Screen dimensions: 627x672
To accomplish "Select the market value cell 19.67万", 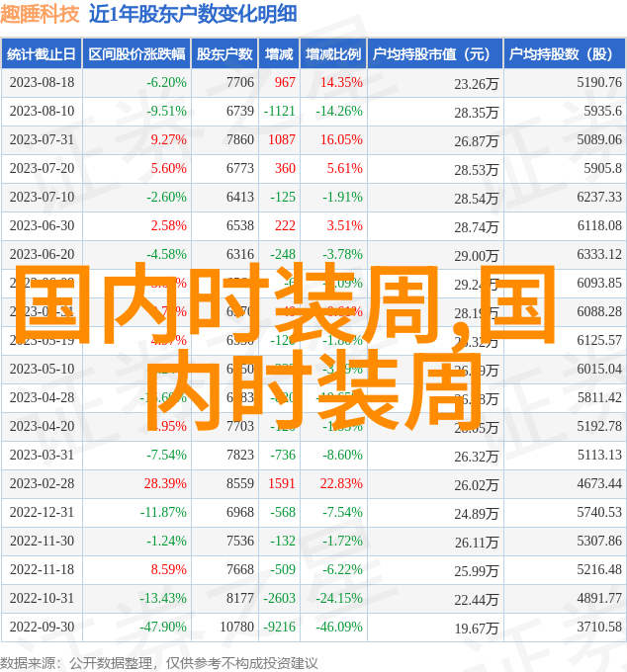I will pos(477,629).
